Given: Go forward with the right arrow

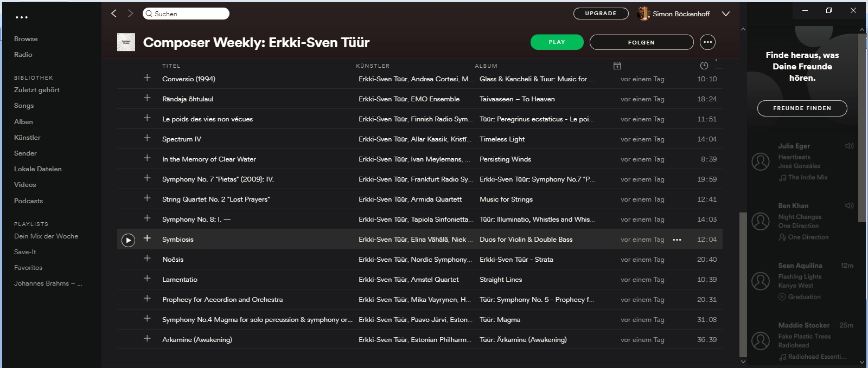Looking at the screenshot, I should click(x=130, y=14).
